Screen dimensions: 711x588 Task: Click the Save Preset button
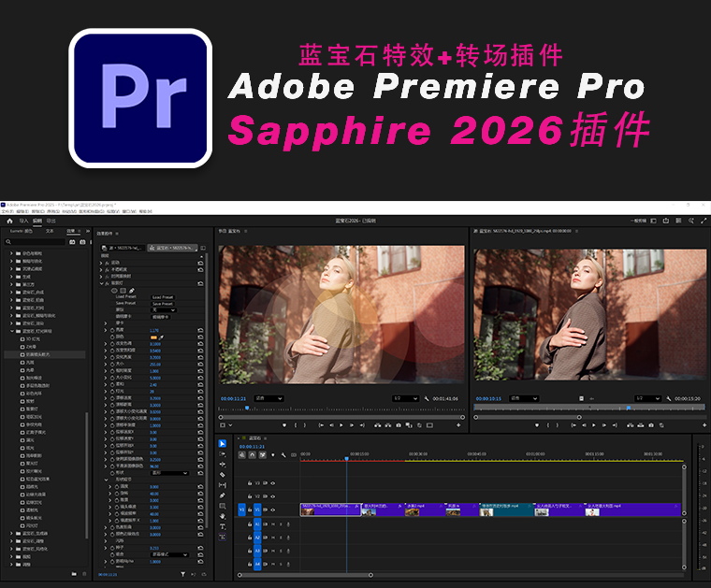coord(163,304)
